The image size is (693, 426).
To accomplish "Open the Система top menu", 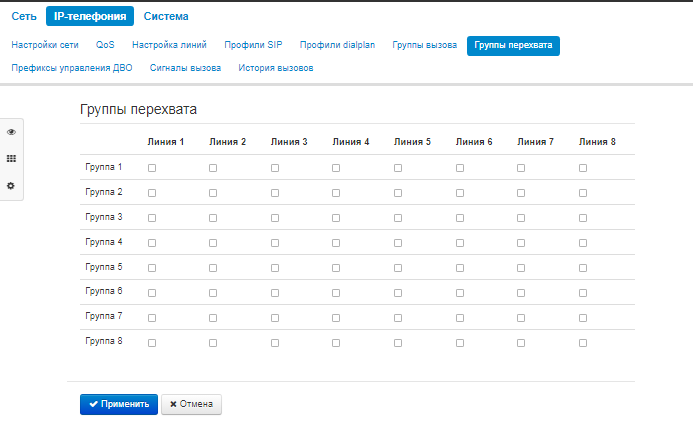I will pos(165,16).
